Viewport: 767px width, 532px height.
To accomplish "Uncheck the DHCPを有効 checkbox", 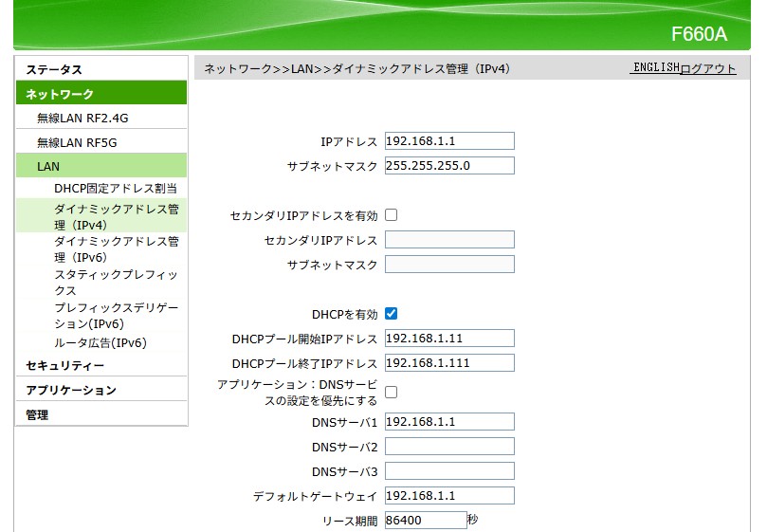I will point(391,314).
